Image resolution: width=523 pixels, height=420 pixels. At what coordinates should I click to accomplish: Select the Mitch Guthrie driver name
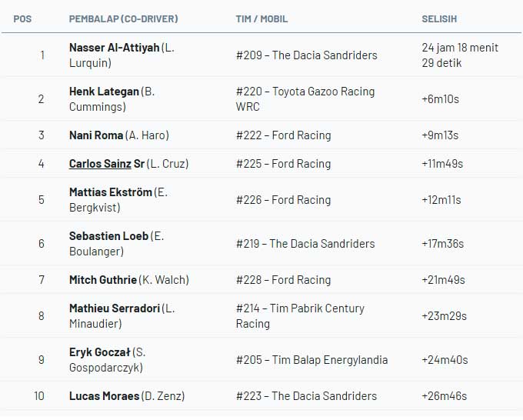pos(103,279)
